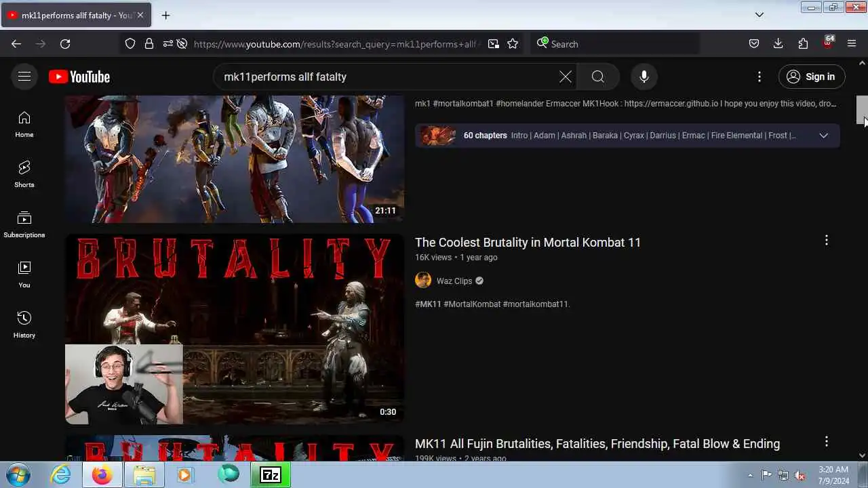View site security padlock info

149,43
